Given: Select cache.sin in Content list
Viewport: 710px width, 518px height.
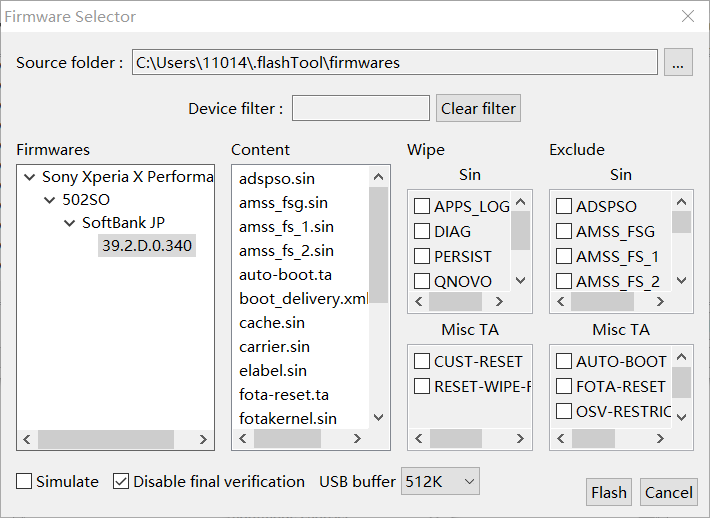Looking at the screenshot, I should pos(272,323).
